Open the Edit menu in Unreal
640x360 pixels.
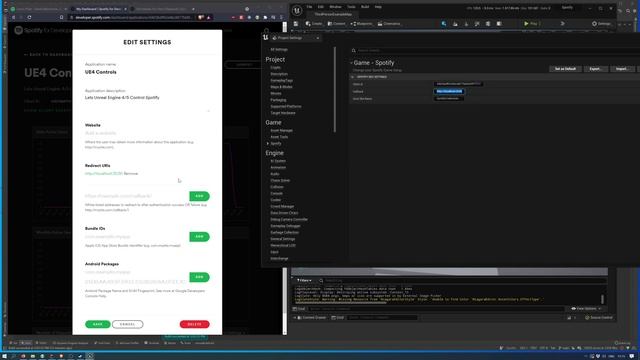pyautogui.click(x=321, y=7)
